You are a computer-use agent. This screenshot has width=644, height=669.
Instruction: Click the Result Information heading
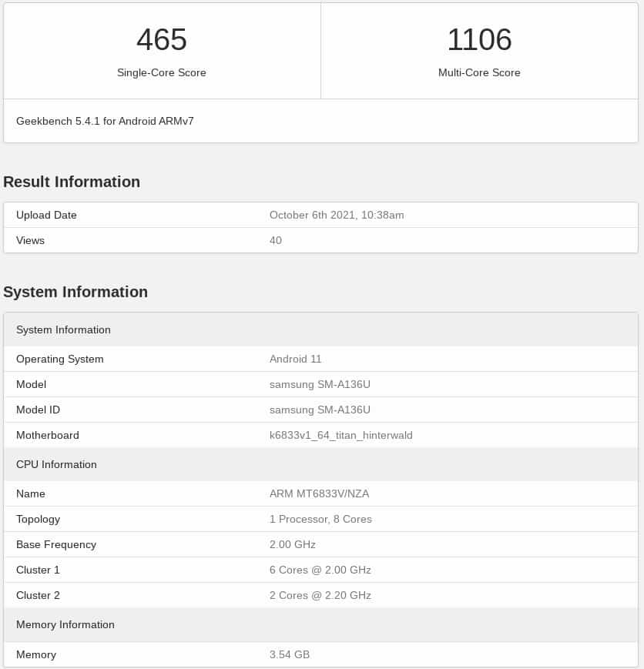point(72,182)
